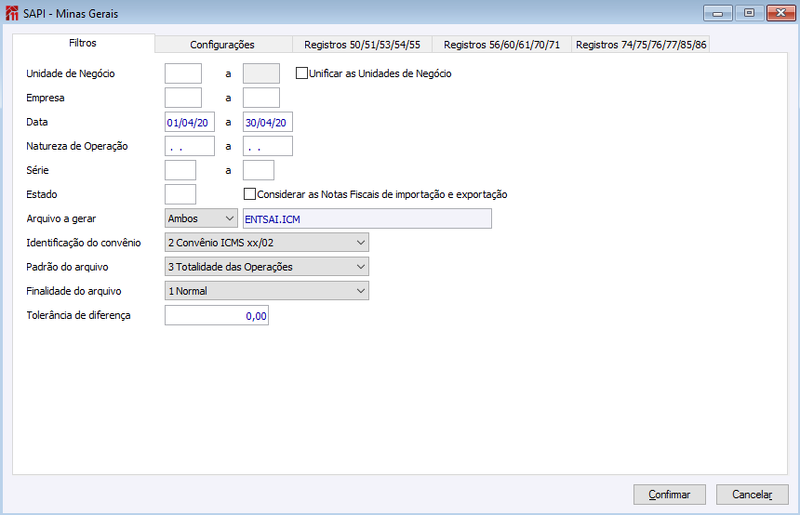Click the first Natureza de Operação field
Viewport: 800px width, 515px height.
coord(190,146)
